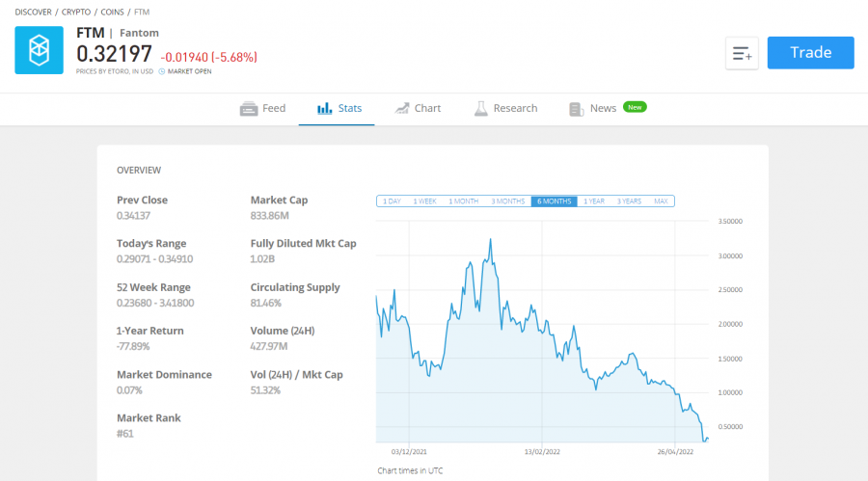Click the Prev Close value 0.34137
868x481 pixels.
[x=133, y=216]
